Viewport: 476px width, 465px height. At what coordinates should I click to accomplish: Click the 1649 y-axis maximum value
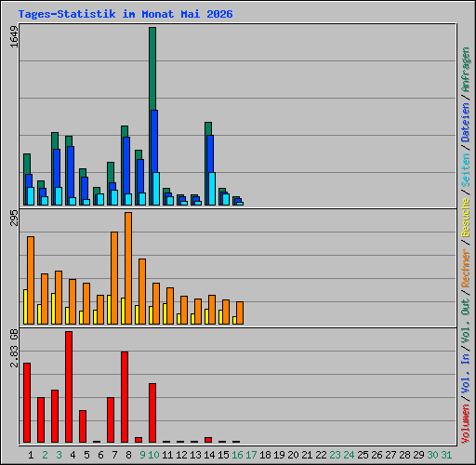[14, 36]
